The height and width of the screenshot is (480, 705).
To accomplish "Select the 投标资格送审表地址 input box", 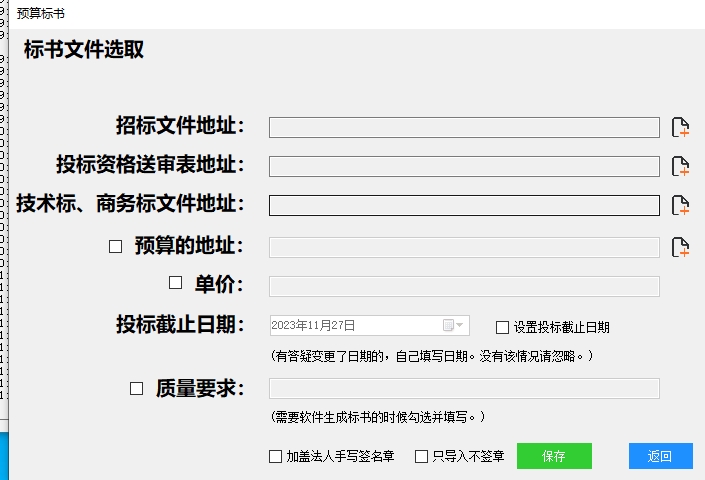I will [x=464, y=167].
